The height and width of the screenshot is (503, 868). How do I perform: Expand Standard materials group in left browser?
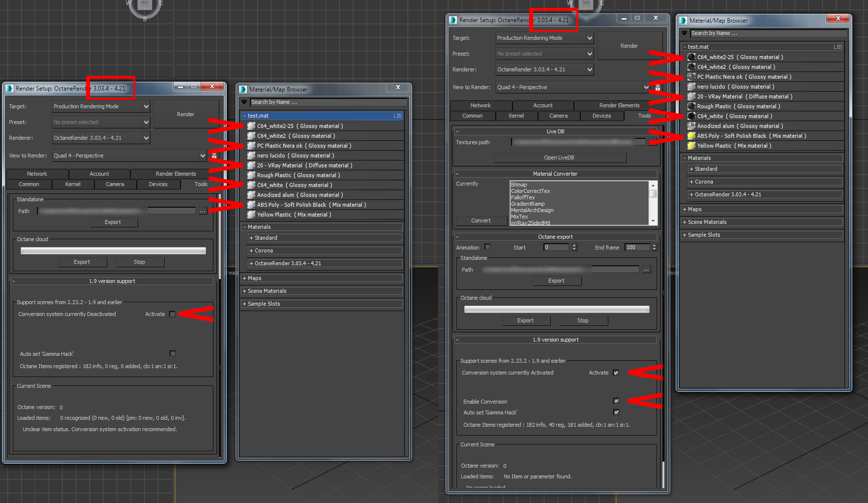click(x=325, y=238)
